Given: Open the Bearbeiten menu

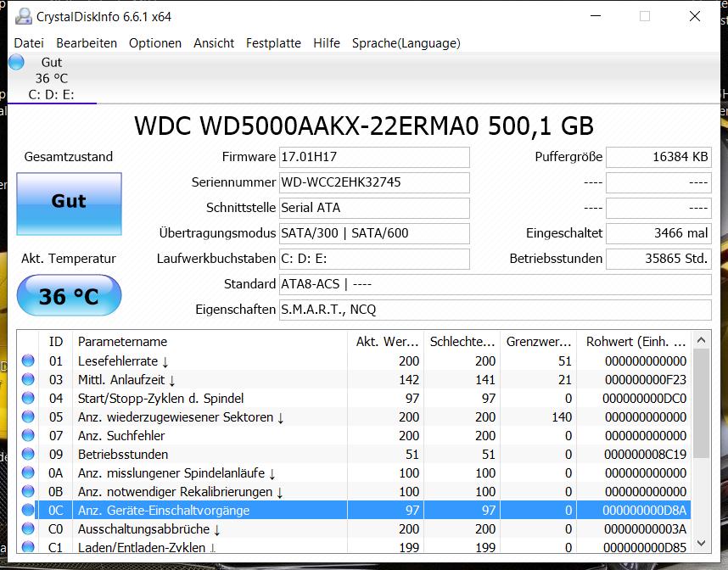Looking at the screenshot, I should click(87, 43).
